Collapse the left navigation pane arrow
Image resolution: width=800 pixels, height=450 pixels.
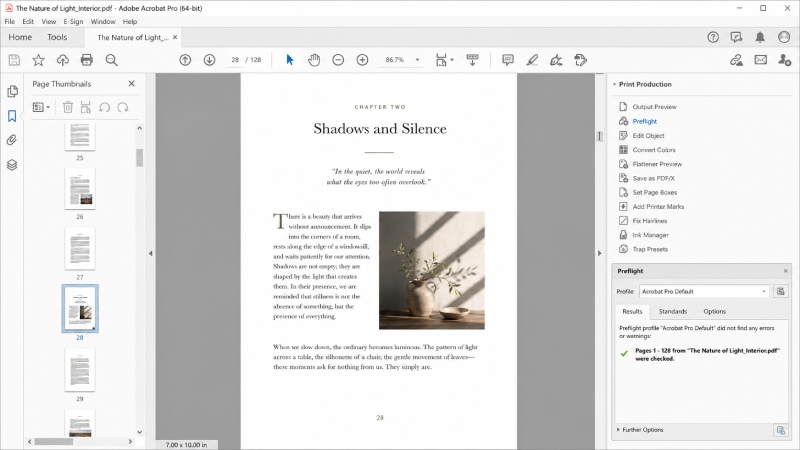151,253
